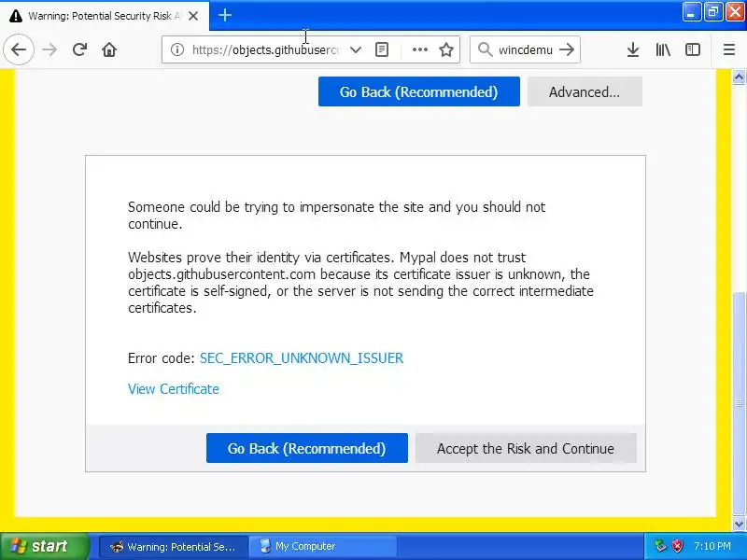Toggle the sidebar icon
Screen dimensions: 747x560
pos(692,49)
